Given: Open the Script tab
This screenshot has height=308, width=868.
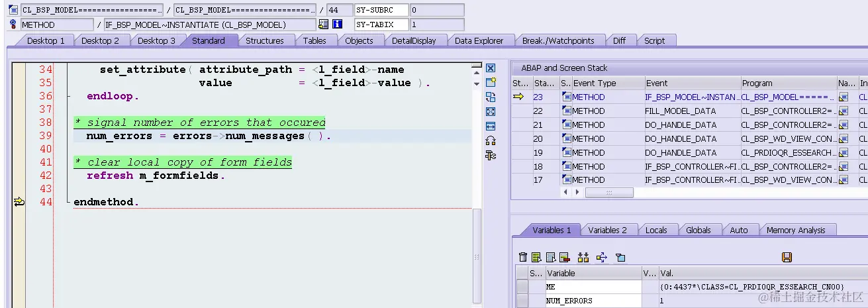Looking at the screenshot, I should (655, 40).
